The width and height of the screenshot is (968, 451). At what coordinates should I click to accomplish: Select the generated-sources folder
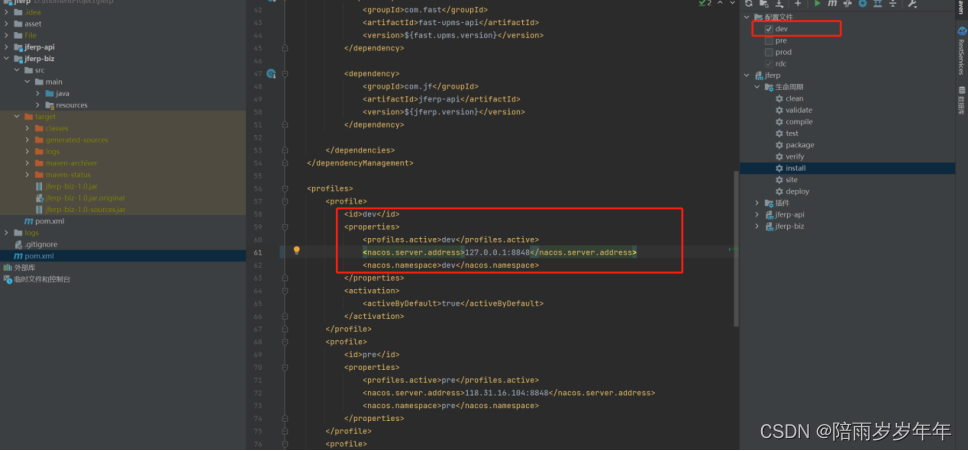click(77, 140)
